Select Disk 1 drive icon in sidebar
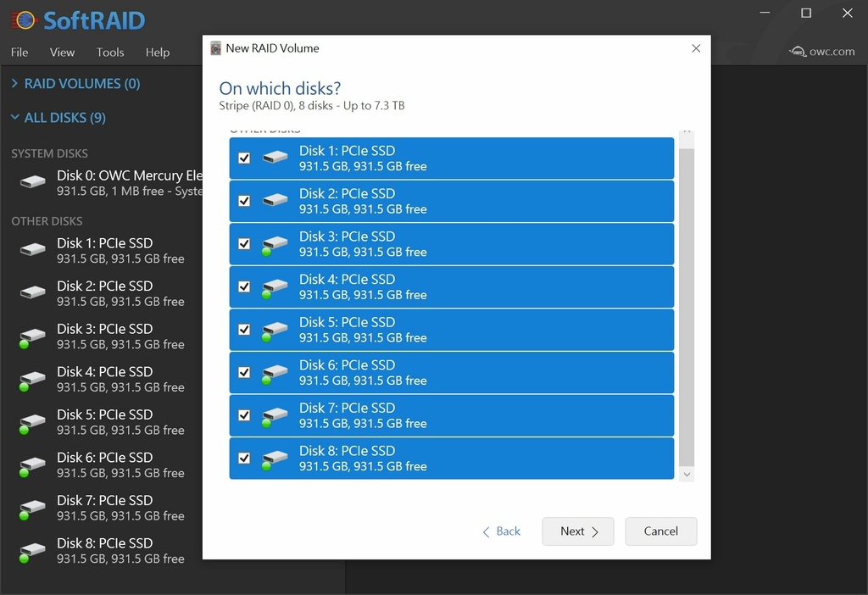Image resolution: width=868 pixels, height=595 pixels. [x=33, y=250]
